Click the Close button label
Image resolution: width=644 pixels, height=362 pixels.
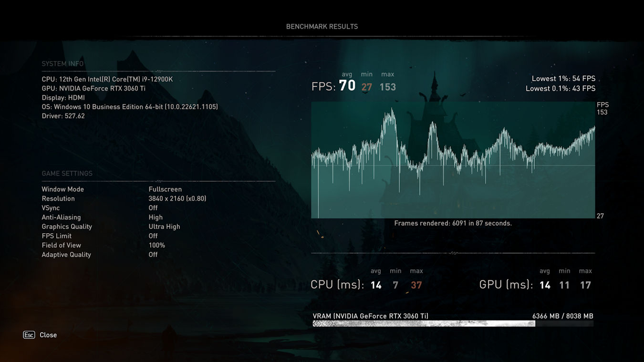[48, 335]
